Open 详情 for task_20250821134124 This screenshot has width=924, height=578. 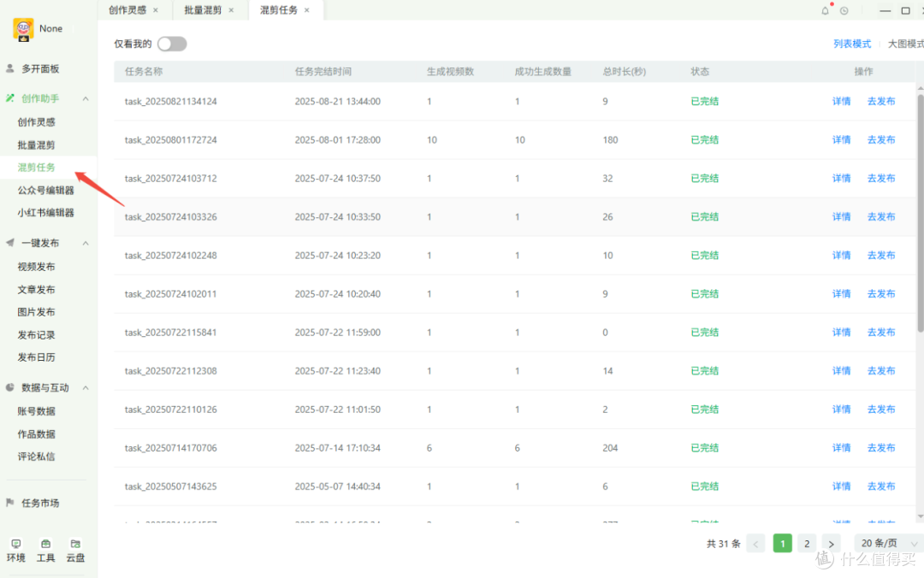click(x=842, y=102)
